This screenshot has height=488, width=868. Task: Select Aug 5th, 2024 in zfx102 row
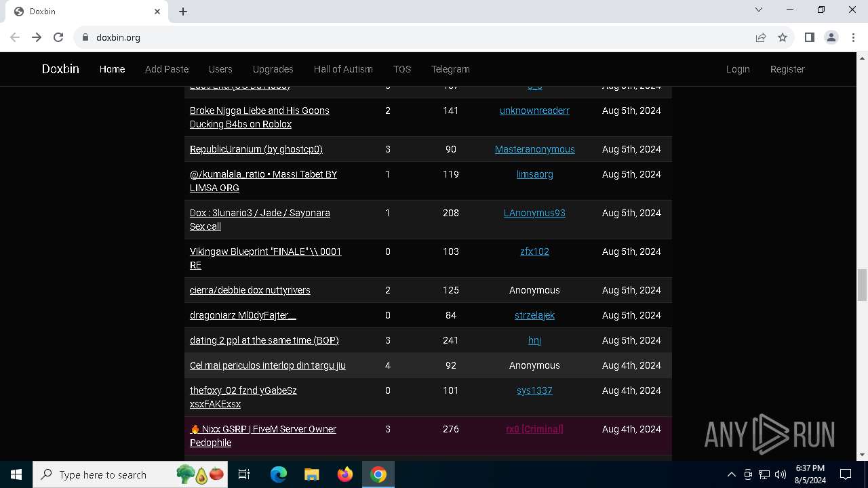(x=631, y=251)
